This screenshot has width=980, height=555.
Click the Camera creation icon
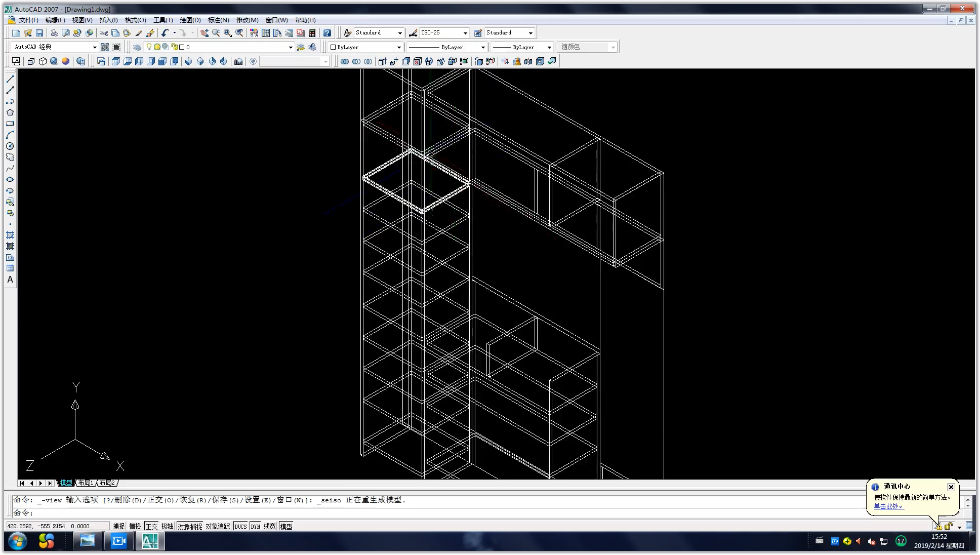(x=238, y=61)
